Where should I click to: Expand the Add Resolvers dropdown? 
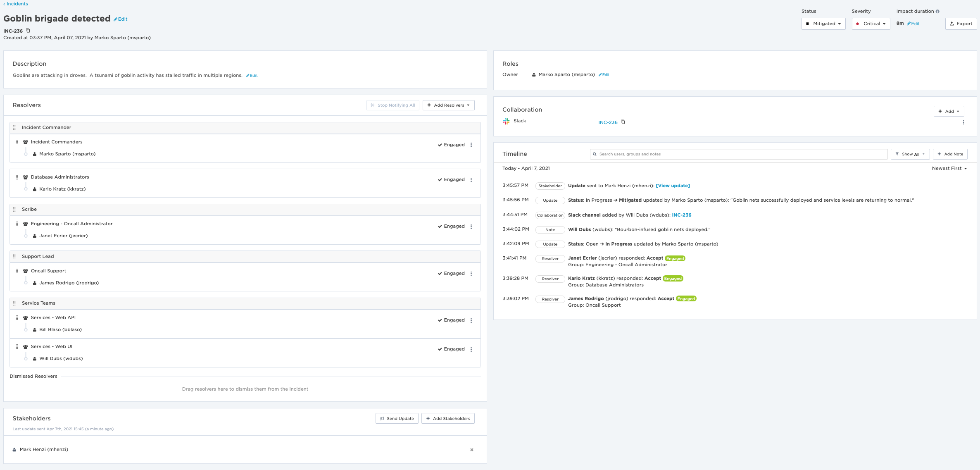pyautogui.click(x=448, y=105)
